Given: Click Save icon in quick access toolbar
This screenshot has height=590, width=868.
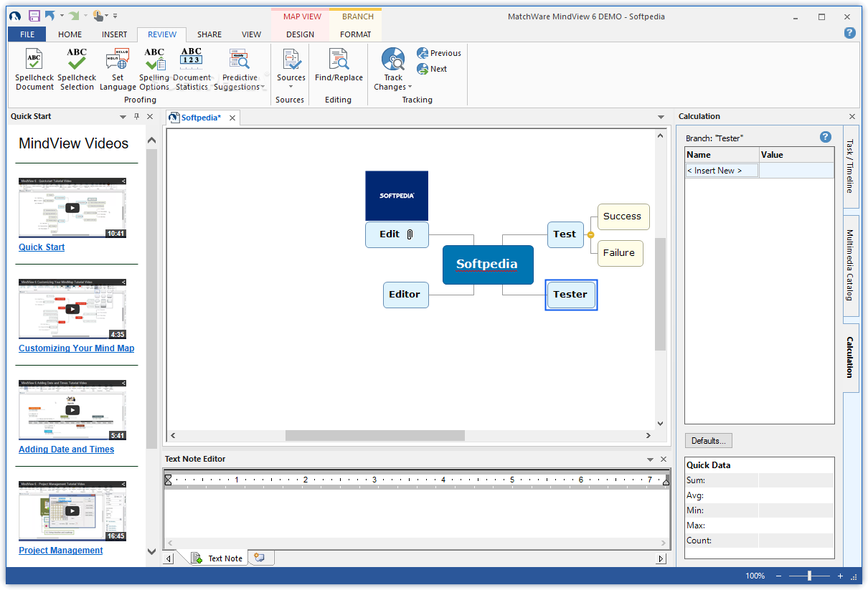Looking at the screenshot, I should pos(34,15).
